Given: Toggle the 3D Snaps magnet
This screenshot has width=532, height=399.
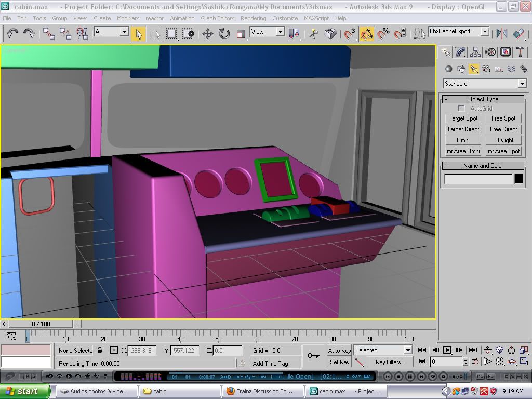Looking at the screenshot, I should coord(350,34).
